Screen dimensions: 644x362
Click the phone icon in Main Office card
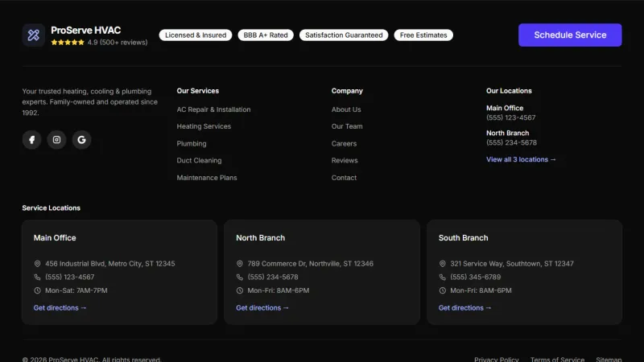point(37,277)
